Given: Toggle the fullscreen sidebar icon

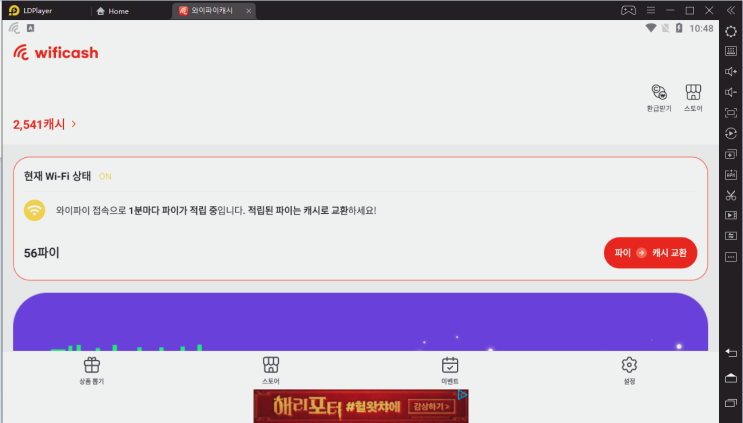Looking at the screenshot, I should [x=731, y=113].
